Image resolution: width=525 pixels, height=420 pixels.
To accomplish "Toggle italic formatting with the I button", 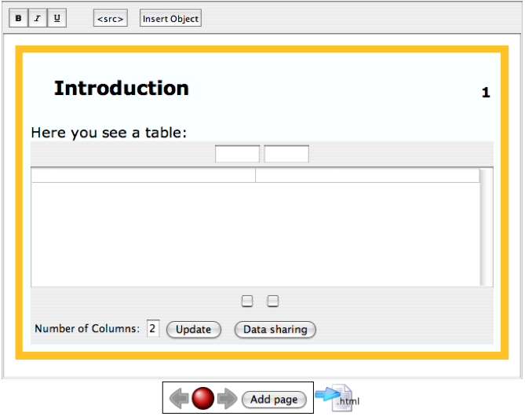I will point(38,18).
